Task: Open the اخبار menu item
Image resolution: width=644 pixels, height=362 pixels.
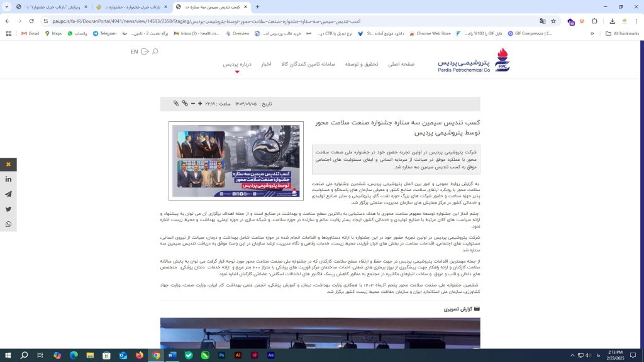Action: (x=266, y=64)
